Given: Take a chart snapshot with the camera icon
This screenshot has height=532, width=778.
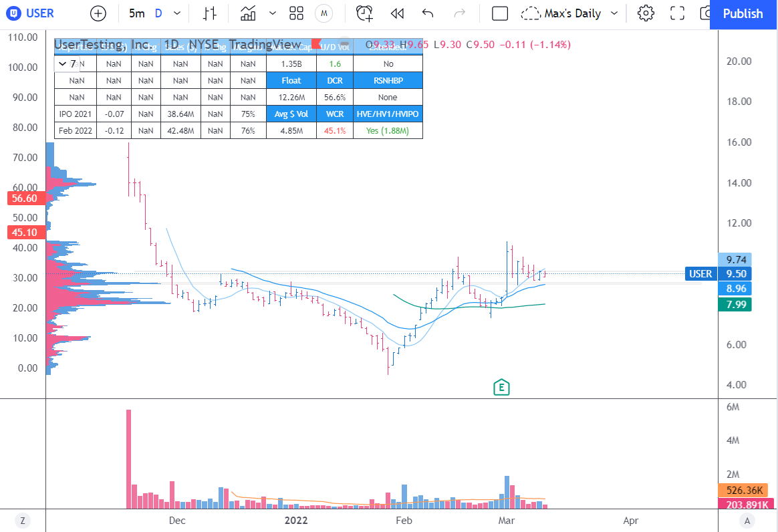Looking at the screenshot, I should (704, 13).
